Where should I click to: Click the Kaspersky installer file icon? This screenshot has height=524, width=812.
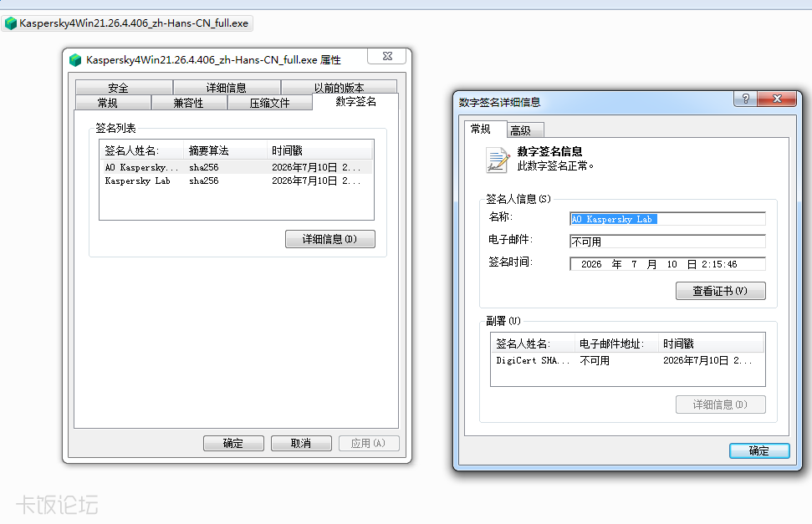click(x=10, y=23)
